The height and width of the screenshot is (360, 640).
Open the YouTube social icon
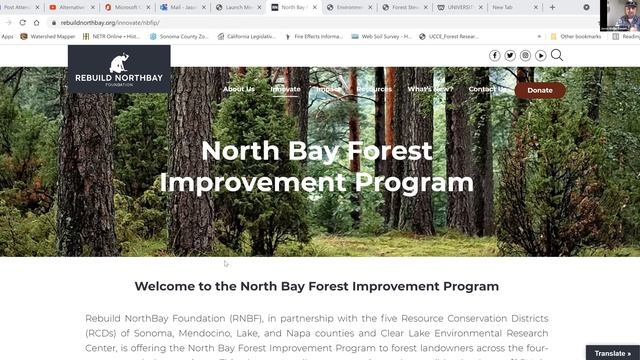[x=541, y=56]
